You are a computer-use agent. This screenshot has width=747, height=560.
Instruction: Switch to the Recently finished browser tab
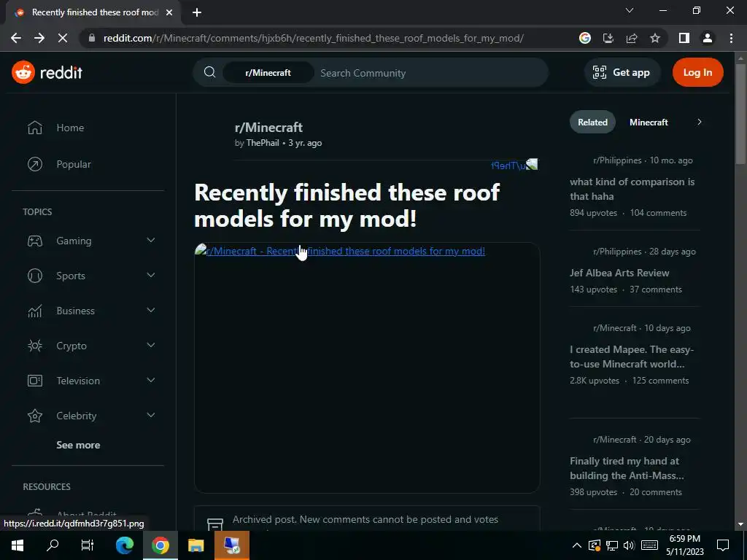(x=93, y=12)
